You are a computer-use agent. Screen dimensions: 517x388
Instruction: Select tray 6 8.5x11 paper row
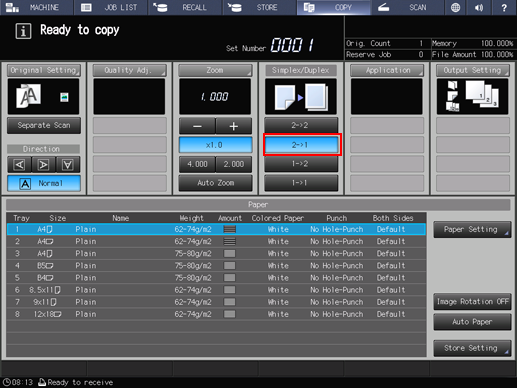tap(216, 290)
